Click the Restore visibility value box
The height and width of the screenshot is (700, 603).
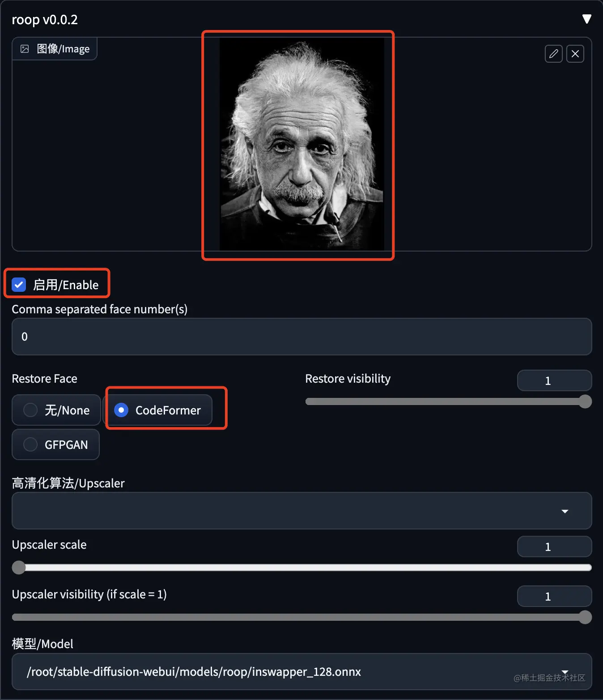(x=555, y=381)
